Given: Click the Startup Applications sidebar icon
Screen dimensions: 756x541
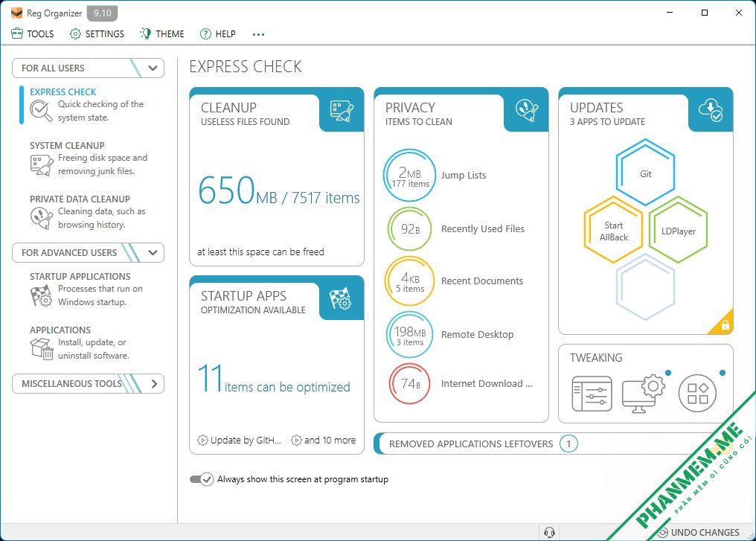Looking at the screenshot, I should pyautogui.click(x=41, y=295).
